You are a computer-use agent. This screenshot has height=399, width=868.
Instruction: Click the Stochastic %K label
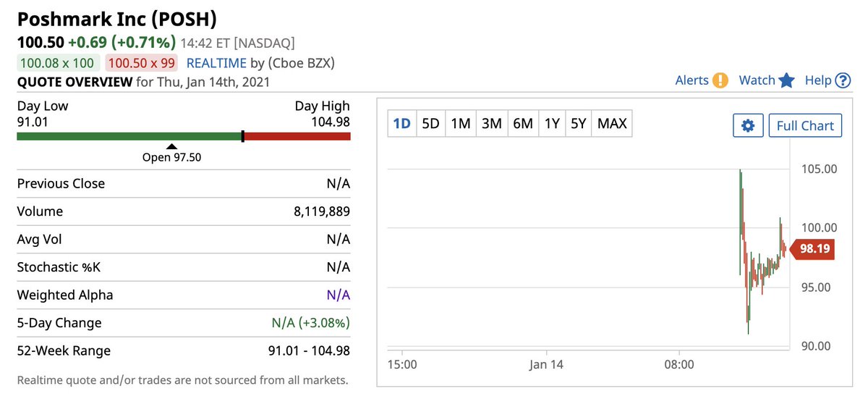click(x=59, y=267)
